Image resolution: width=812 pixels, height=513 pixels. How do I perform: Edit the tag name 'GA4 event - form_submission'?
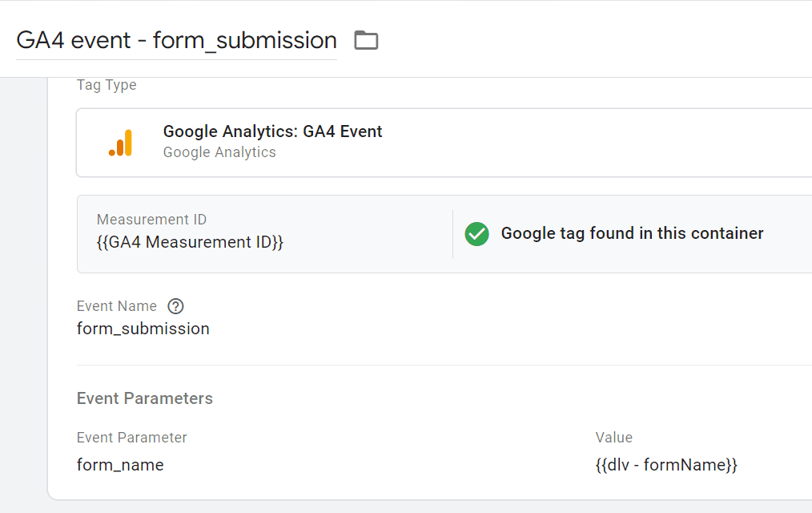pyautogui.click(x=176, y=40)
